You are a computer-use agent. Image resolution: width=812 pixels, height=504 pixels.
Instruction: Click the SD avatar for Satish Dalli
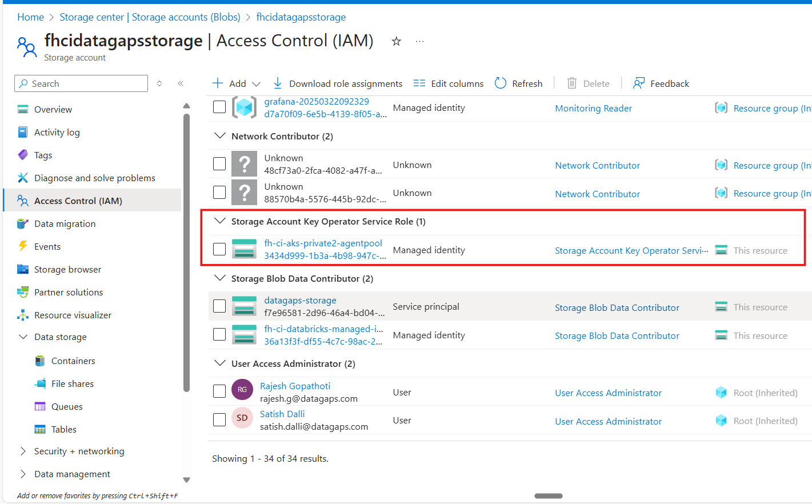coord(242,418)
